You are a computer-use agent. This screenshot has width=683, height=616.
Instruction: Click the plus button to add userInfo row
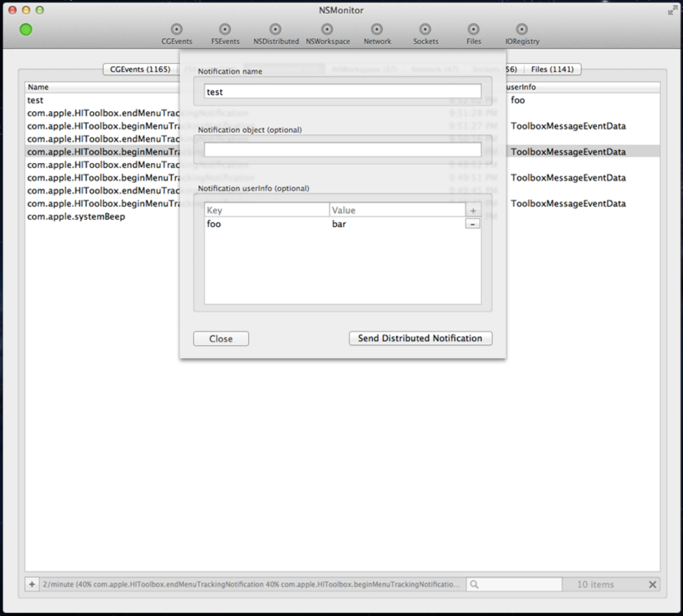[x=473, y=209]
